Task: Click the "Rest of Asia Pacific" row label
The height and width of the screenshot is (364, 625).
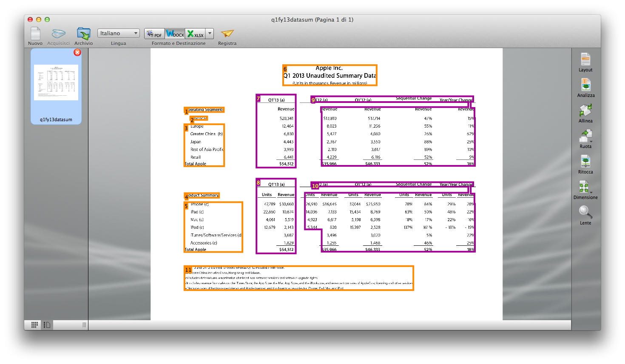Action: [207, 150]
